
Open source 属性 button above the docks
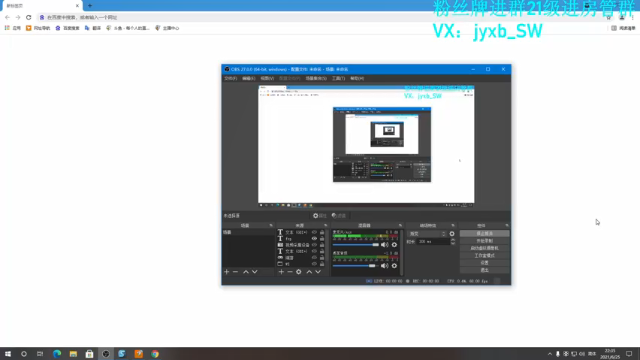click(x=320, y=216)
